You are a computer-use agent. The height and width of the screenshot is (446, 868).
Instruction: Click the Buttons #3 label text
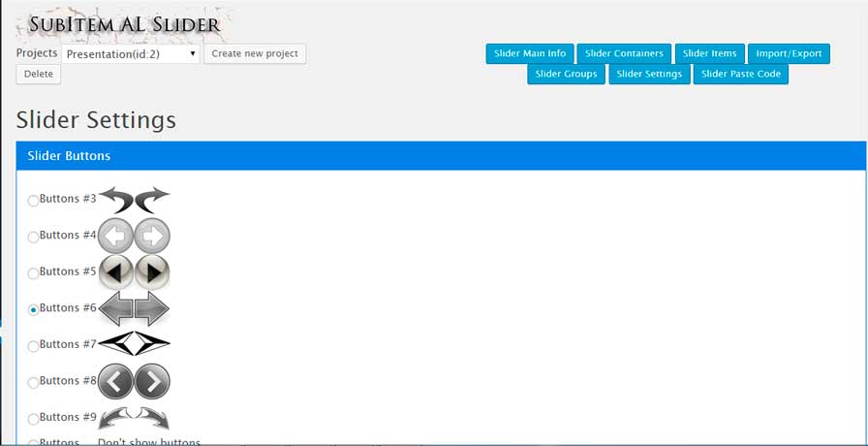point(68,199)
